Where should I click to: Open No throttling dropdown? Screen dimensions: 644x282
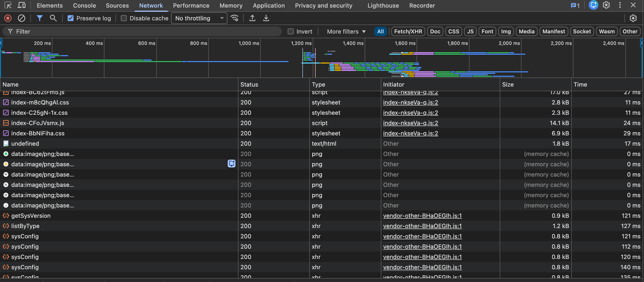(199, 18)
